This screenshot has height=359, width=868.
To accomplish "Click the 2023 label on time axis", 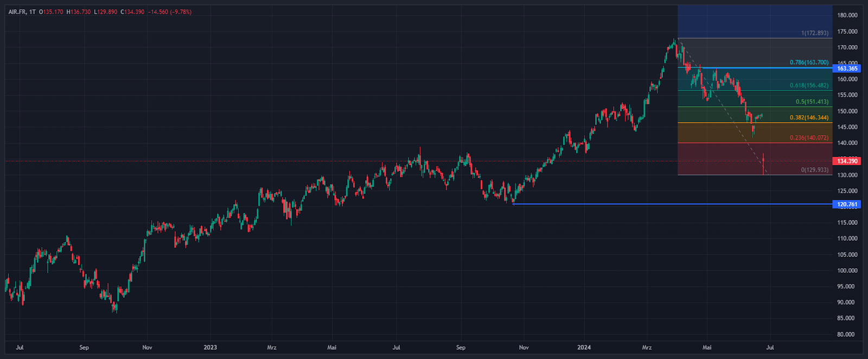I will click(210, 348).
